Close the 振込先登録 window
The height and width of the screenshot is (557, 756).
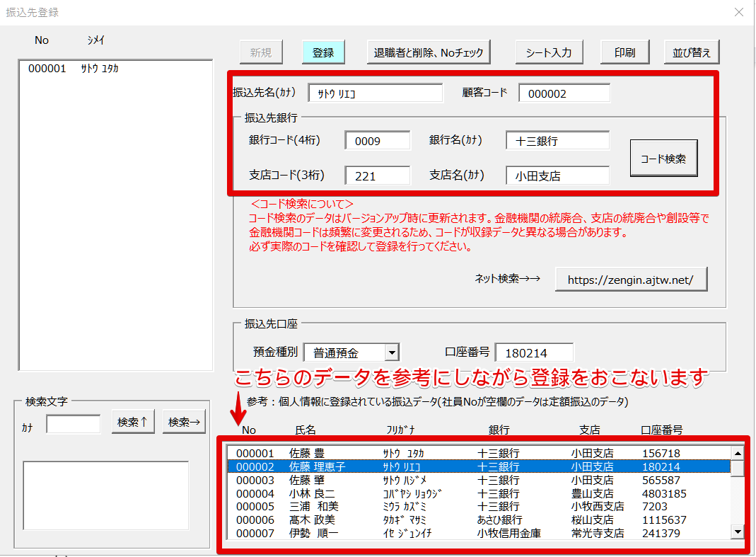[739, 12]
